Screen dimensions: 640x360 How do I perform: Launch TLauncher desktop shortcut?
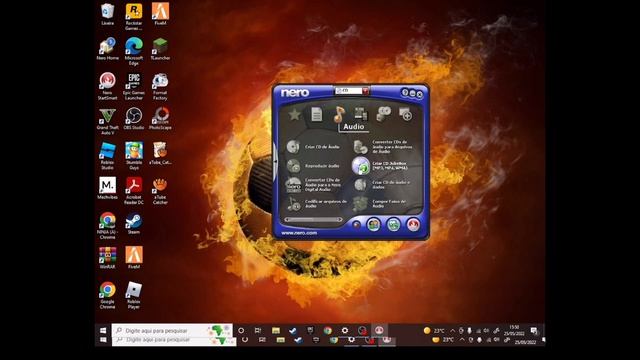160,49
